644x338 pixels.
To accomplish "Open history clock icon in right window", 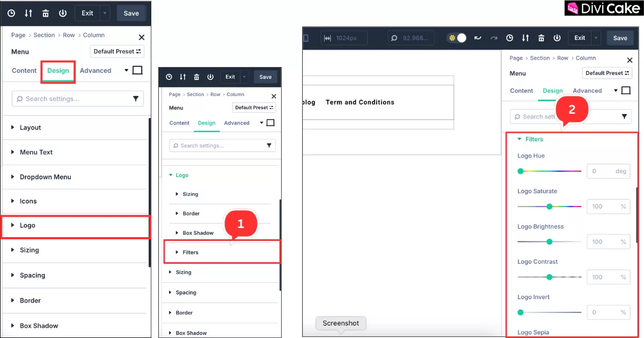I will pos(510,38).
